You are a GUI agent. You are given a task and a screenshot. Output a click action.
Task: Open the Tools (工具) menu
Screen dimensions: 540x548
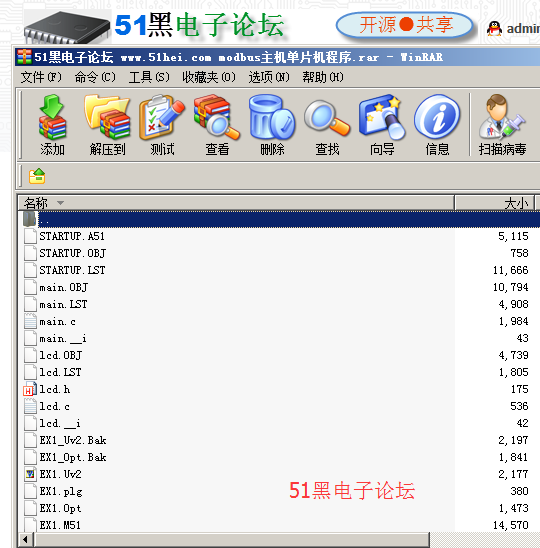click(149, 77)
